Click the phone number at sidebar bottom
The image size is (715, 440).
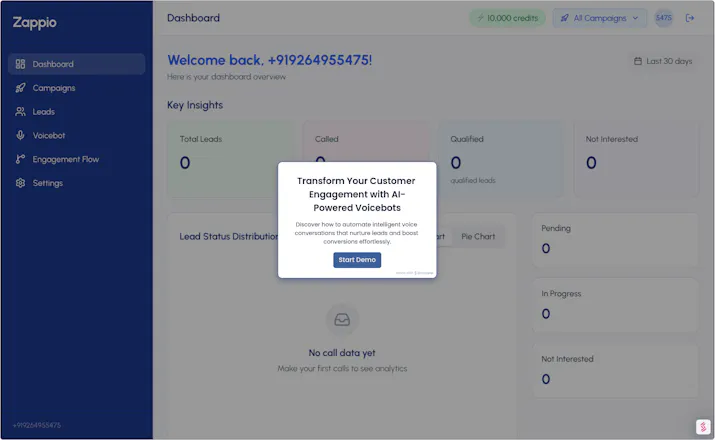point(36,425)
